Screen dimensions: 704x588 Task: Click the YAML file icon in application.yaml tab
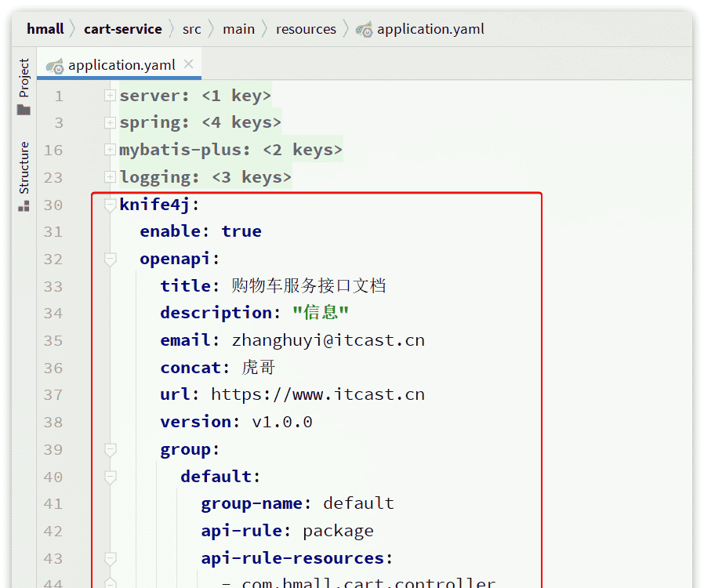[55, 66]
